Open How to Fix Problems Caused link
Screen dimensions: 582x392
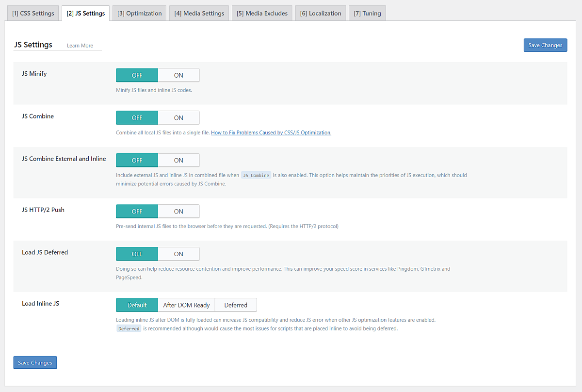point(271,132)
